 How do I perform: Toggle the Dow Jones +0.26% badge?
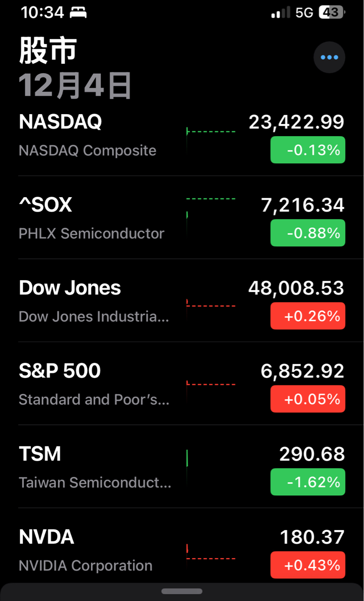308,316
